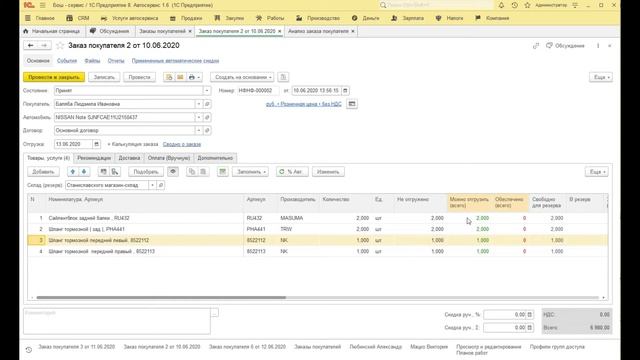Move the row down with blue arrow
The height and width of the screenshot is (360, 640).
coord(84,172)
